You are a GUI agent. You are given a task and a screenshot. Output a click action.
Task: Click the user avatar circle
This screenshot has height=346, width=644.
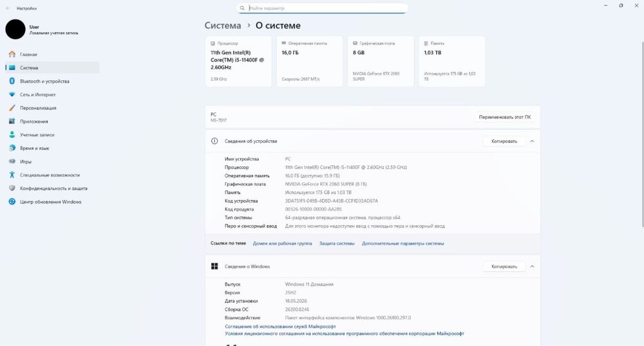[x=15, y=30]
